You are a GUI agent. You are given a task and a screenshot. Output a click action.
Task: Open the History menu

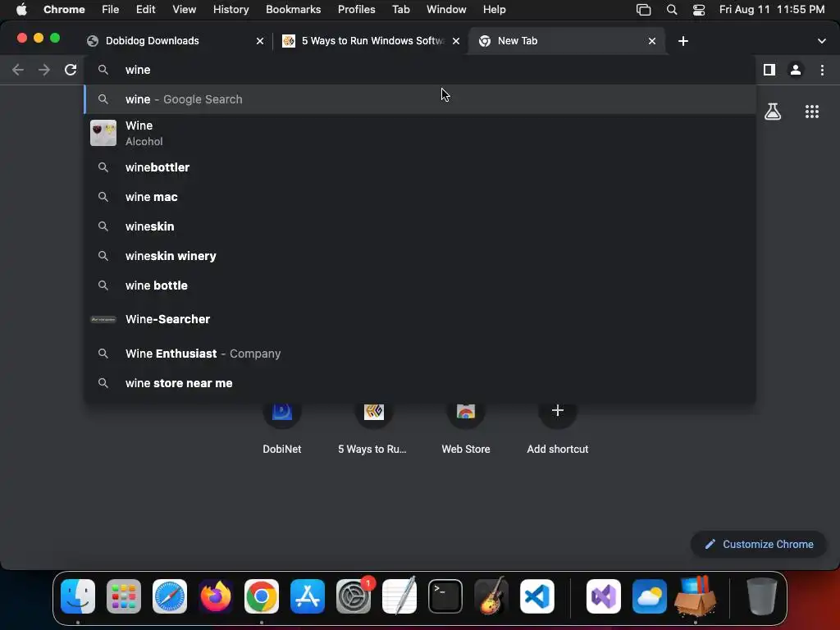[x=231, y=9]
